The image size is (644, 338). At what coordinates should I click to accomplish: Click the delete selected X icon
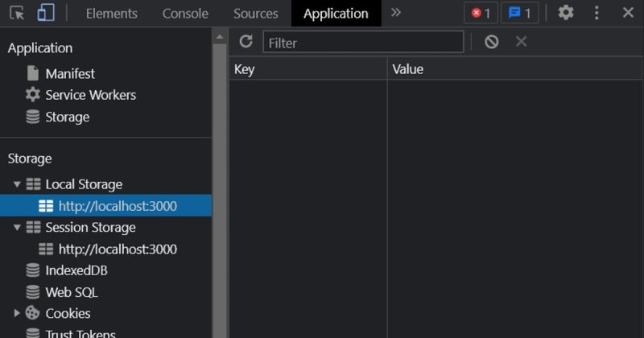(521, 42)
